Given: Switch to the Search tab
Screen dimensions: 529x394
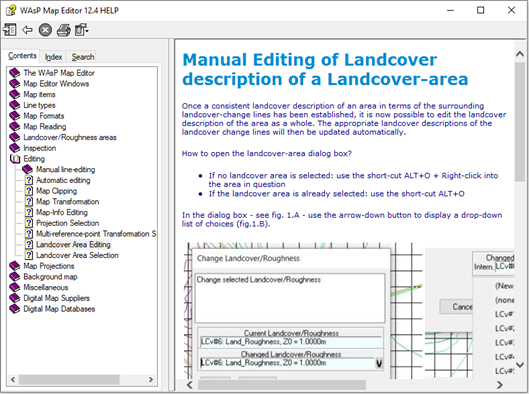Looking at the screenshot, I should (83, 57).
